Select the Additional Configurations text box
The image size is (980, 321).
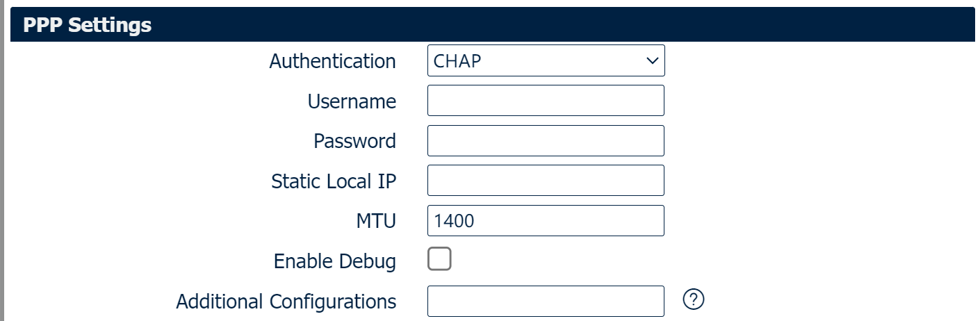546,301
